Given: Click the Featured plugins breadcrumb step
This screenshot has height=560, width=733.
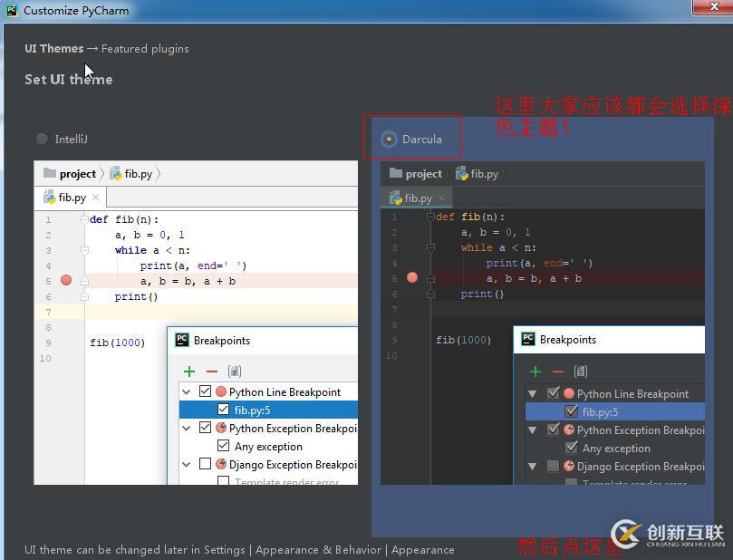Looking at the screenshot, I should tap(145, 49).
